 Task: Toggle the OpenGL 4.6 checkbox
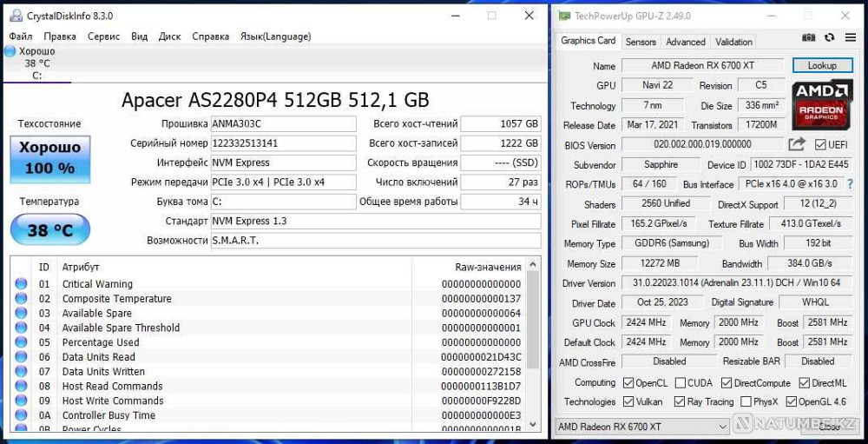coord(791,401)
